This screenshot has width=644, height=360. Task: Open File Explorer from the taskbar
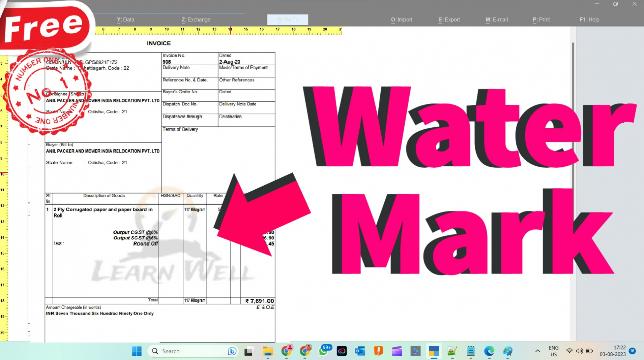click(268, 351)
